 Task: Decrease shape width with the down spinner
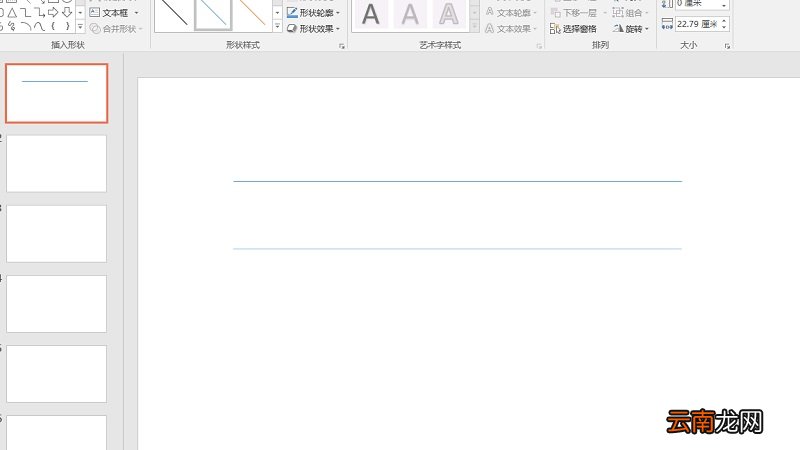724,27
